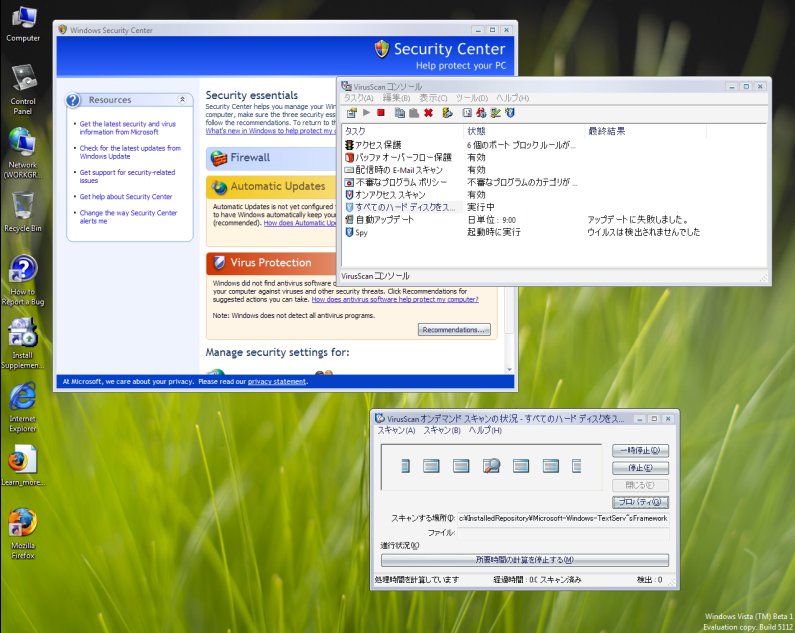Open タスク(A) menu in VirusScan console

358,98
